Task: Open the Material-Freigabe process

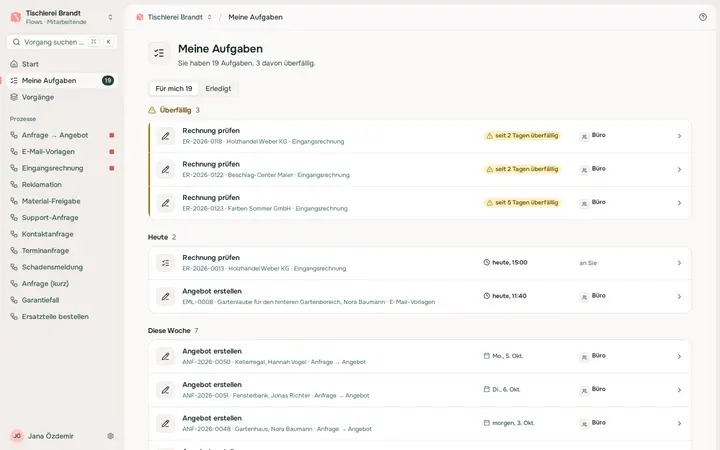Action: (62, 201)
